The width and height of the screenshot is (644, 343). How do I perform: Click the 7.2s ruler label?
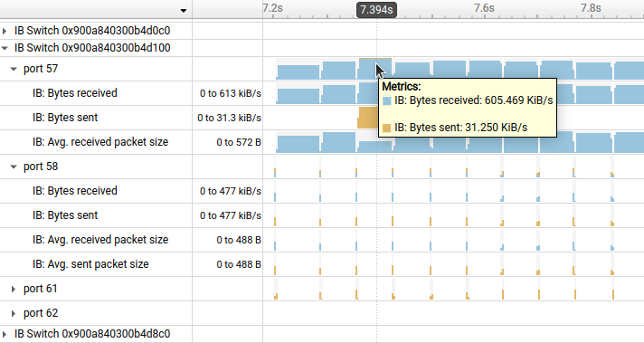click(273, 8)
